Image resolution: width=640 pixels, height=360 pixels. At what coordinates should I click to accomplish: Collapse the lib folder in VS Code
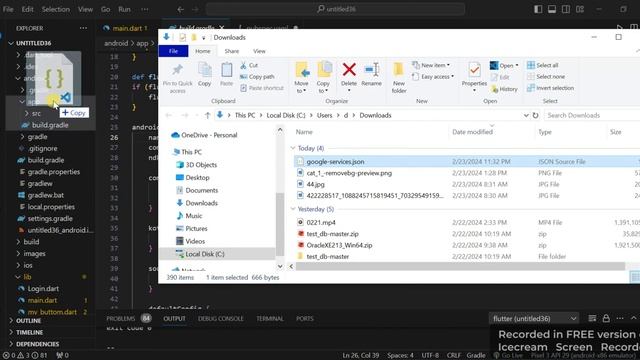click(18, 277)
